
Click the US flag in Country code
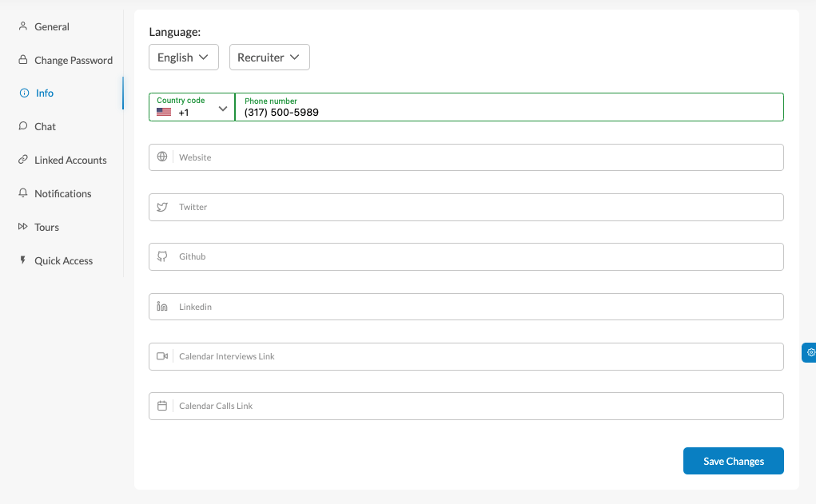(164, 112)
